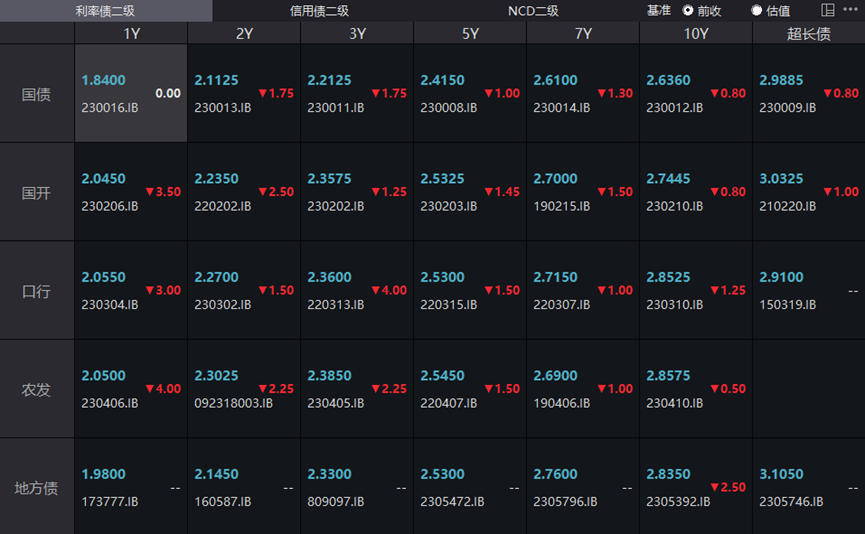Select the 地方债 row label
The height and width of the screenshot is (534, 865).
37,488
